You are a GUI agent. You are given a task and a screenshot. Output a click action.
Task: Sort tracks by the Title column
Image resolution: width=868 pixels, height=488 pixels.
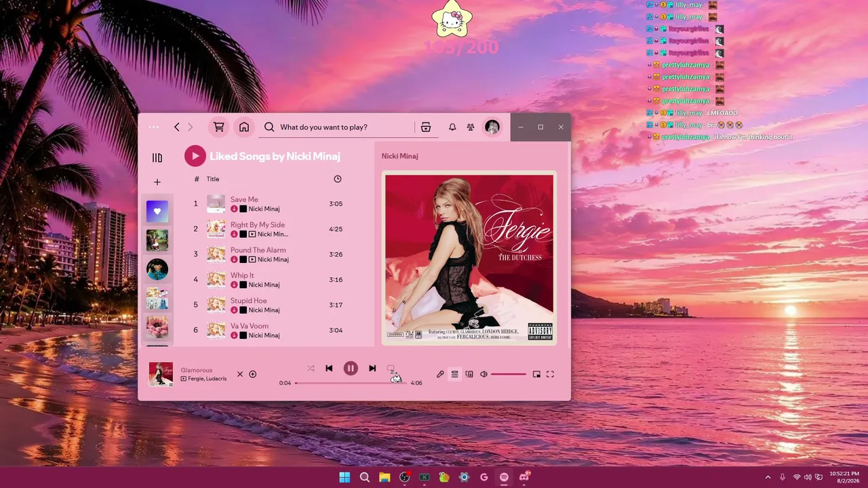point(213,179)
